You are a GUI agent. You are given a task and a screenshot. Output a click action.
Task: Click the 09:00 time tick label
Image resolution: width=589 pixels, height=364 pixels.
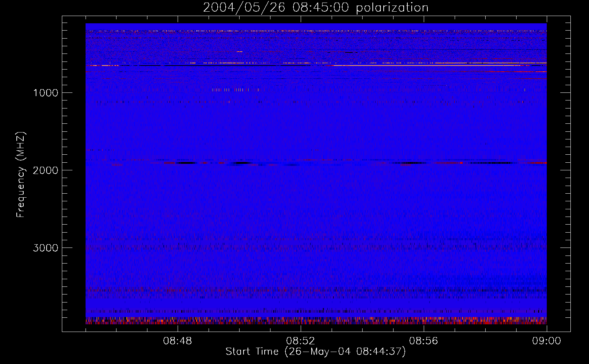pos(546,341)
